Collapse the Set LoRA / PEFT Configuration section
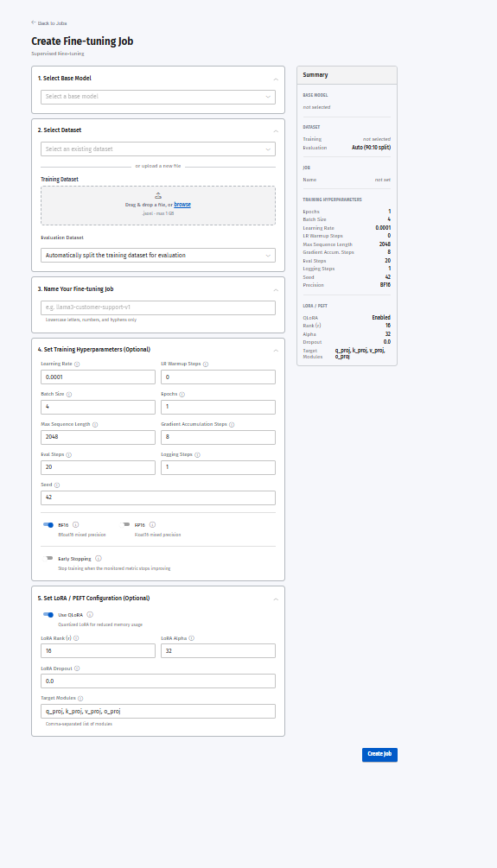 click(x=276, y=599)
